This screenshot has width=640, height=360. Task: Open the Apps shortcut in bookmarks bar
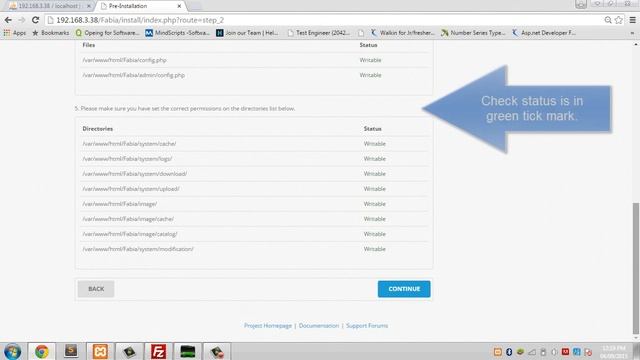tap(15, 33)
